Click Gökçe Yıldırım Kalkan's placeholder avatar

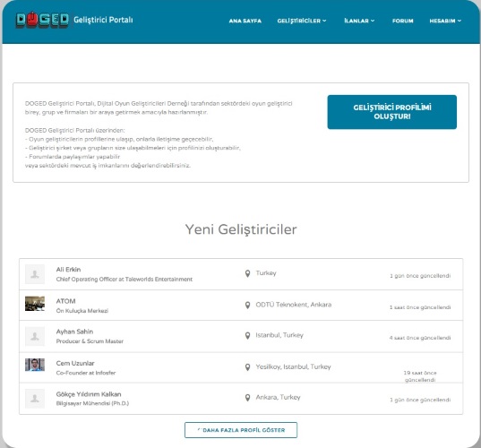pyautogui.click(x=35, y=399)
